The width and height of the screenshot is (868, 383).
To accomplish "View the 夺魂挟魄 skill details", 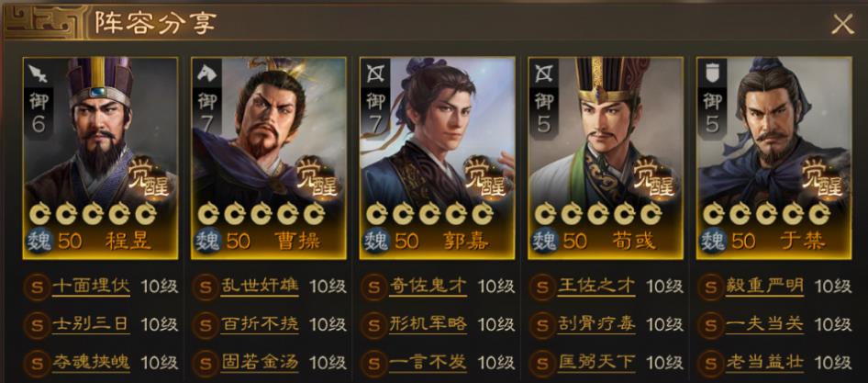I will click(91, 363).
